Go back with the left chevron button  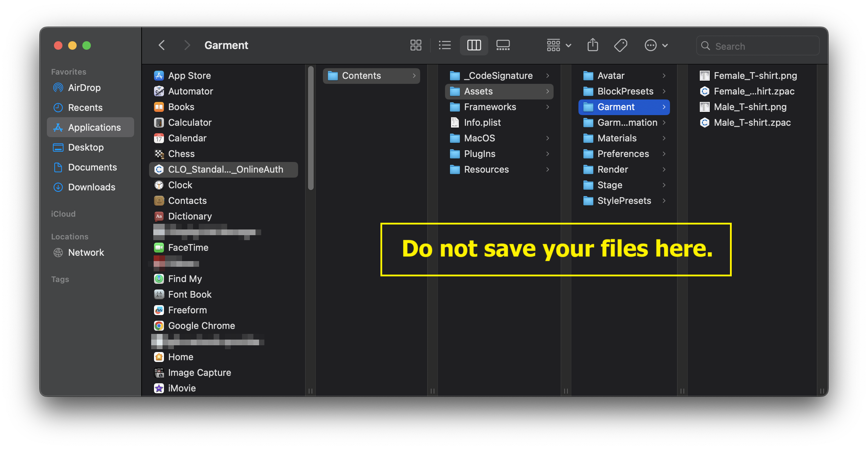click(x=162, y=45)
